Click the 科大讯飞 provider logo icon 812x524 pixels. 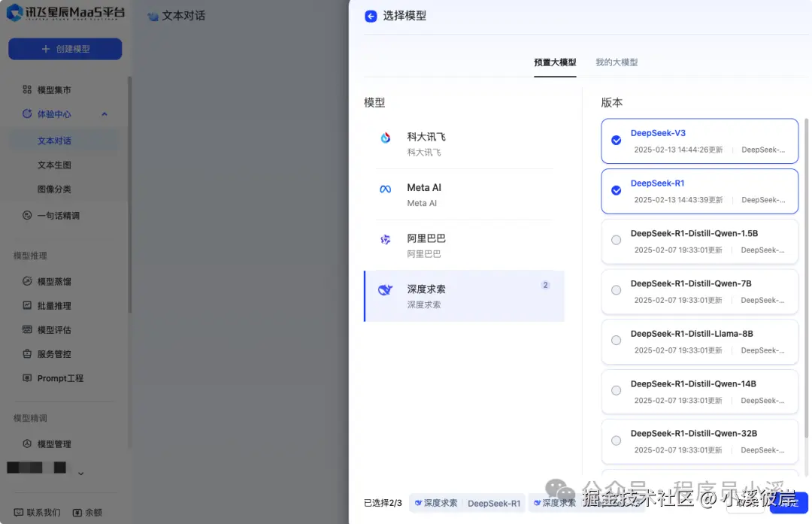click(x=385, y=138)
